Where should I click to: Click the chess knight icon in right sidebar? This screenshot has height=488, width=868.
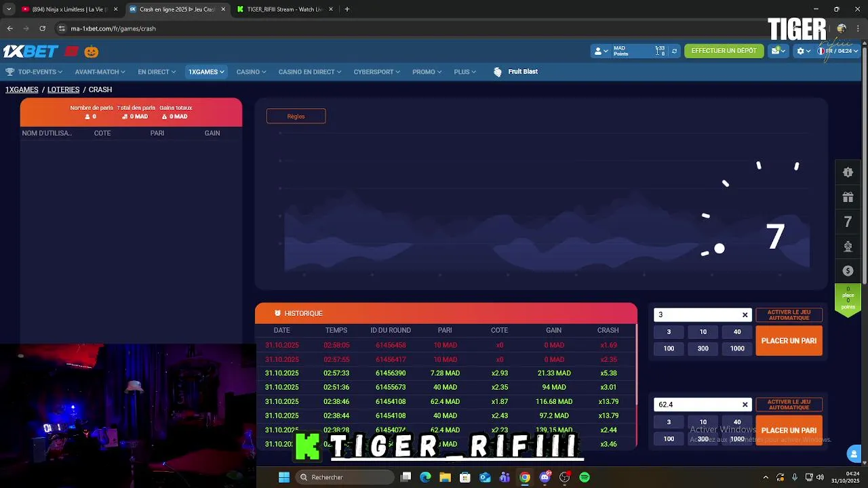point(848,246)
